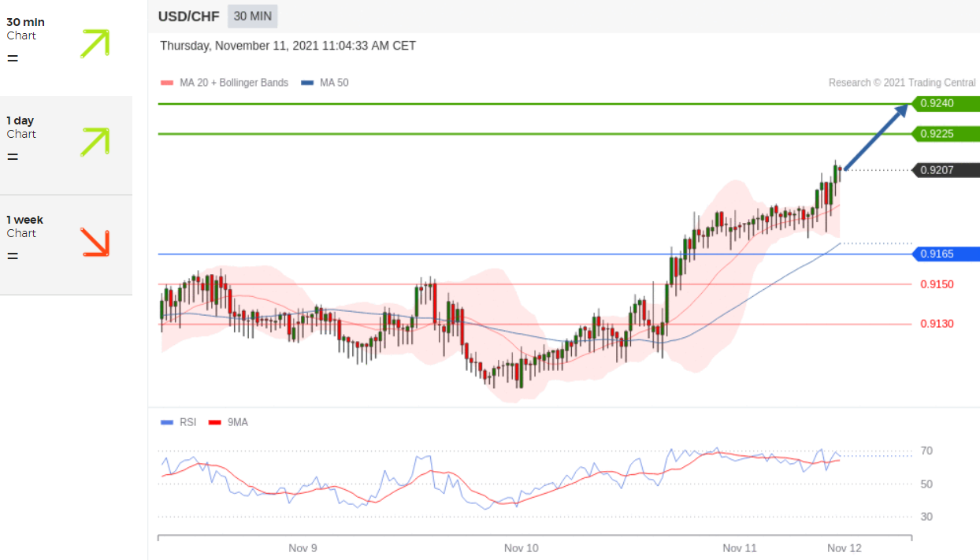Click the 9MA legend entry
This screenshot has height=560, width=980.
pos(228,422)
